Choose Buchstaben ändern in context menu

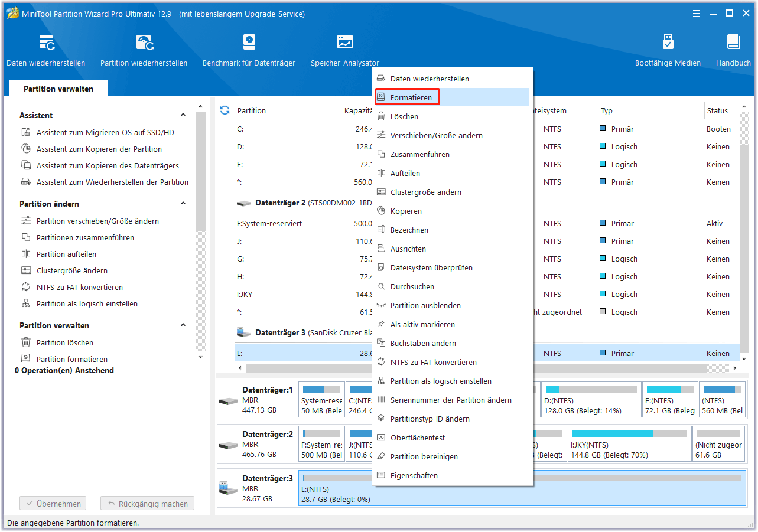[x=452, y=343]
